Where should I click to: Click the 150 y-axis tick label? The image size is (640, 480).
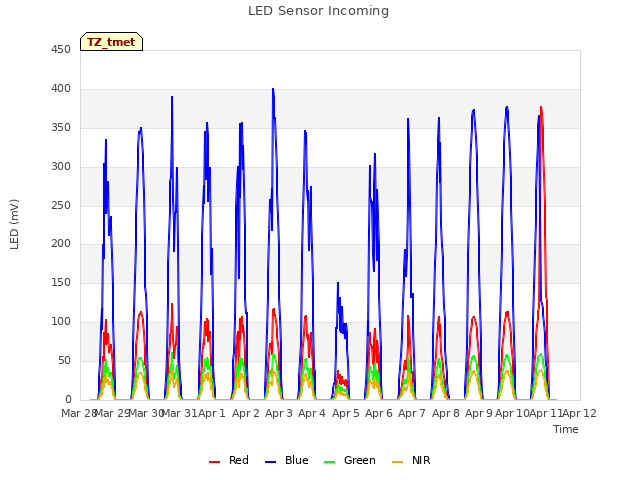61,283
